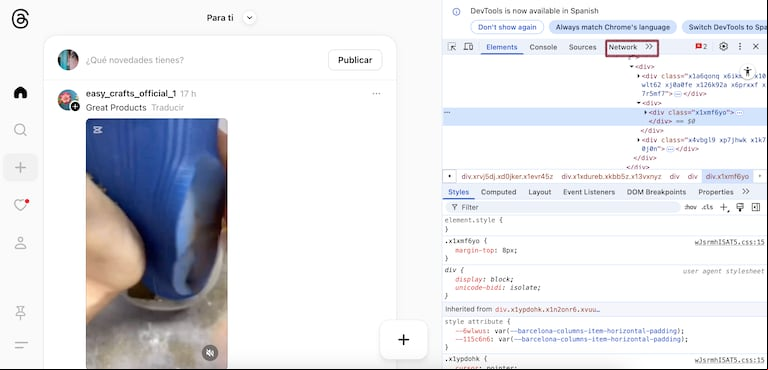Open Profile person icon in sidebar
This screenshot has height=370, width=768.
(x=20, y=243)
